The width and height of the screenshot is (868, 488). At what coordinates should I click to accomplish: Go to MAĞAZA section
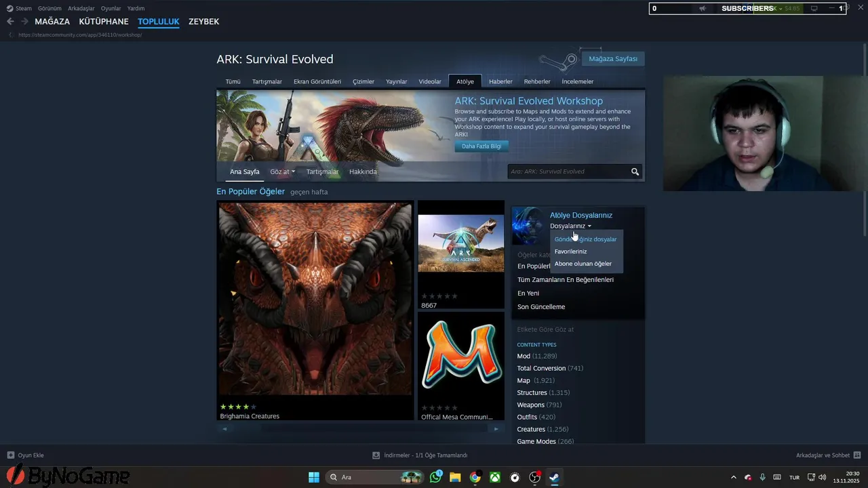tap(52, 22)
